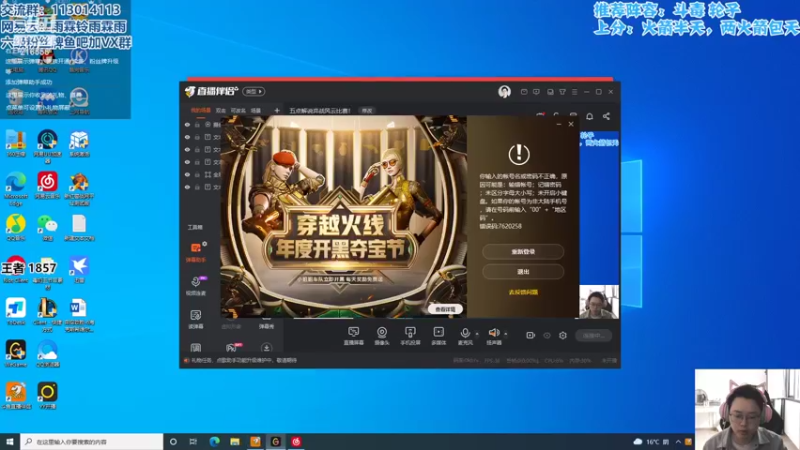This screenshot has height=450, width=800.
Task: Click the share icon beside the bell
Action: coord(606,116)
